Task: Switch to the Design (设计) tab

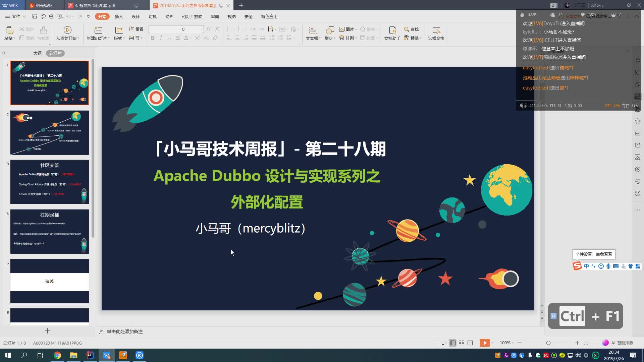Action: coord(136,16)
